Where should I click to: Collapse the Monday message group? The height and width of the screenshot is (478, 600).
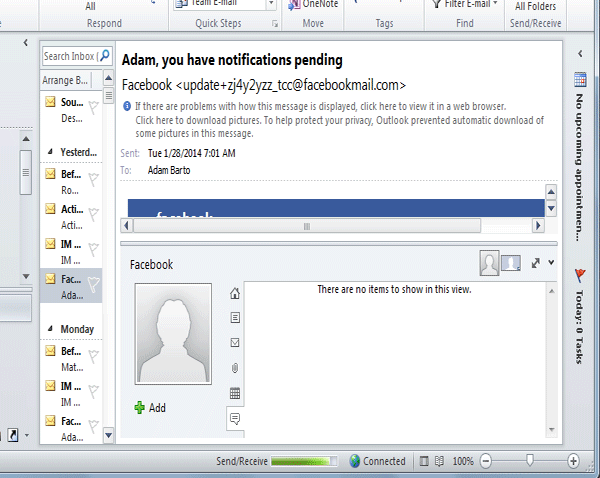coord(50,328)
